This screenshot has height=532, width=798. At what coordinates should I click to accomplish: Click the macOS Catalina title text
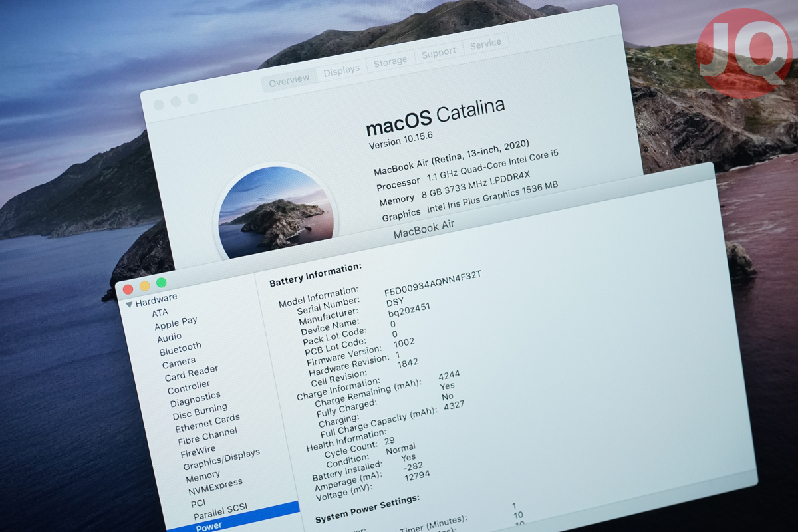[x=436, y=117]
